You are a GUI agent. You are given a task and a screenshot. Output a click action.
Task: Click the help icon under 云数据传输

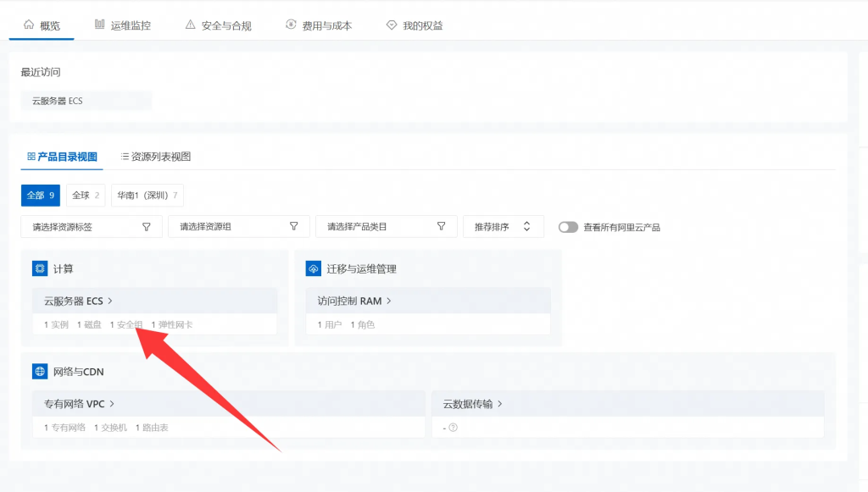[453, 428]
